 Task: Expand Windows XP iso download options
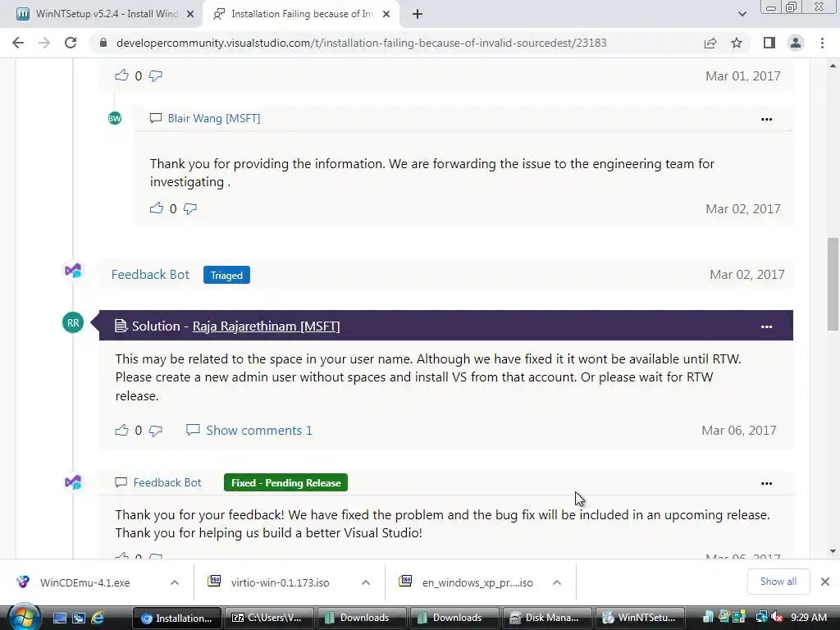[x=557, y=582]
